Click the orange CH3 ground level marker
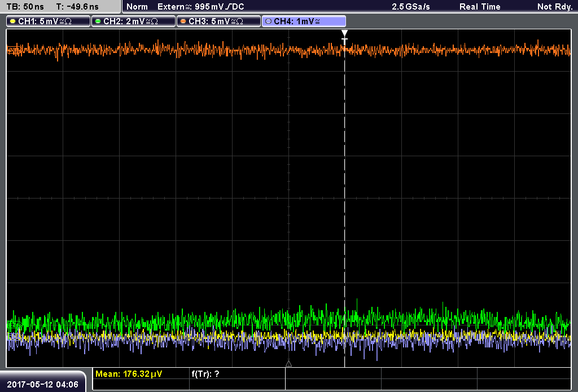This screenshot has width=578, height=392. [x=14, y=50]
